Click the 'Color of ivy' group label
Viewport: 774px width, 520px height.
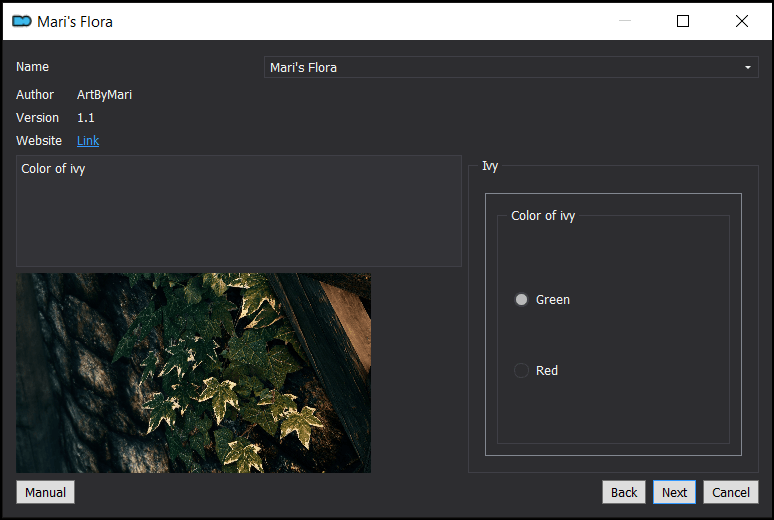click(543, 216)
